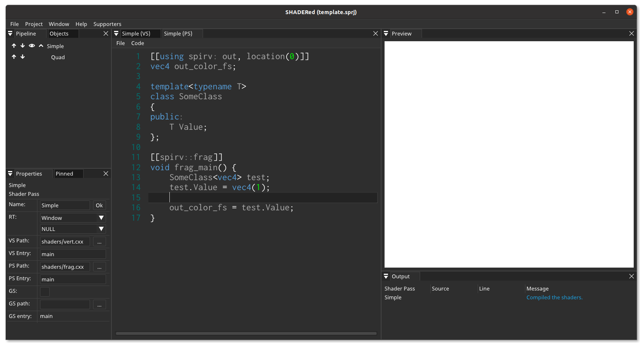This screenshot has width=644, height=347.
Task: Open the Supporters menu
Action: [x=107, y=24]
